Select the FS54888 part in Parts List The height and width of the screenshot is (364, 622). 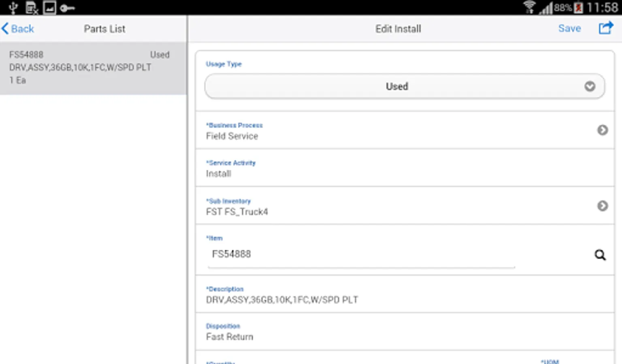point(93,68)
